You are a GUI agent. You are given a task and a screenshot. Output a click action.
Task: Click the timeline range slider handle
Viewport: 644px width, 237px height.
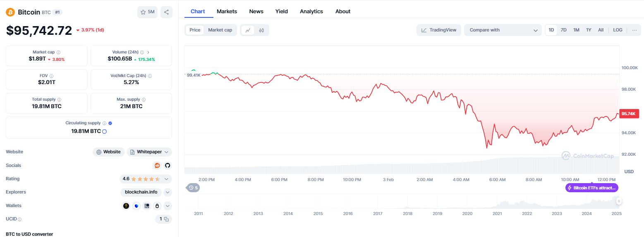click(619, 201)
